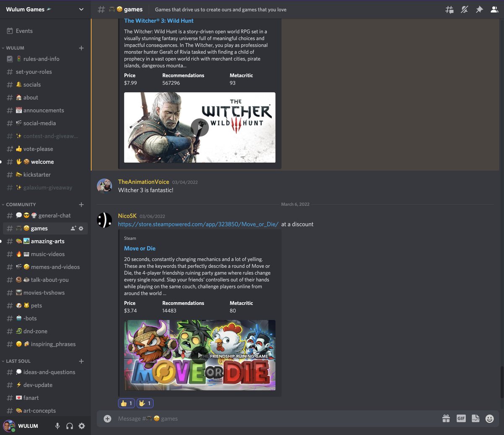Go to amazing-arts channel
504x435 pixels.
45,241
